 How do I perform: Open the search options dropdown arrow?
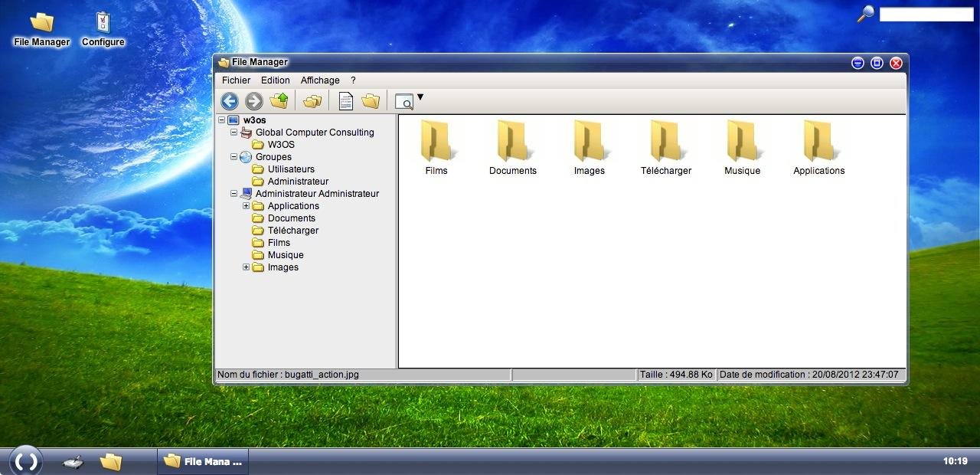click(418, 97)
